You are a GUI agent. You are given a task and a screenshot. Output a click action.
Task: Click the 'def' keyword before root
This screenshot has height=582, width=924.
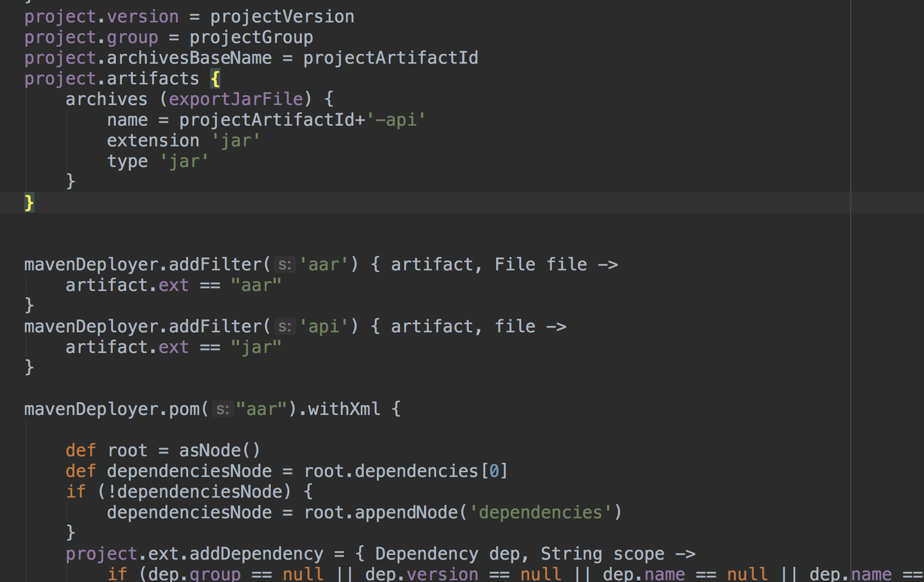click(81, 451)
